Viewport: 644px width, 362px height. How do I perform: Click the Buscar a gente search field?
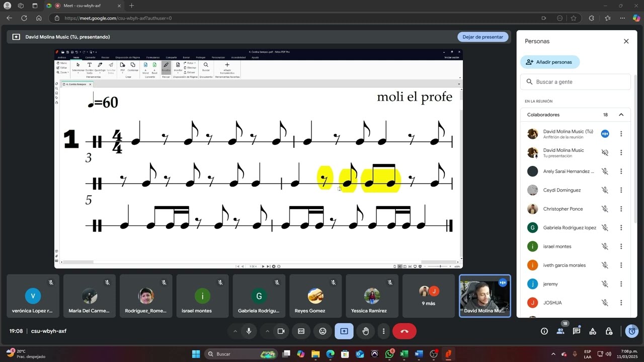click(x=576, y=82)
